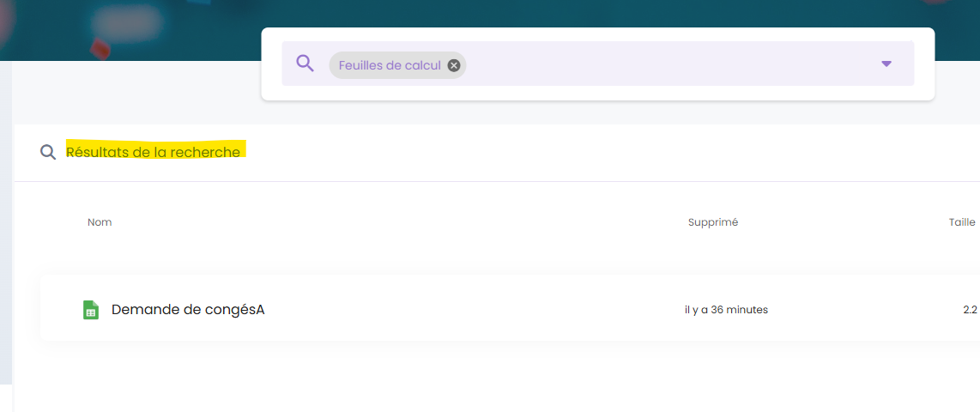The width and height of the screenshot is (980, 412).
Task: Select the empty middle of Demande de congésA row
Action: coord(472,310)
